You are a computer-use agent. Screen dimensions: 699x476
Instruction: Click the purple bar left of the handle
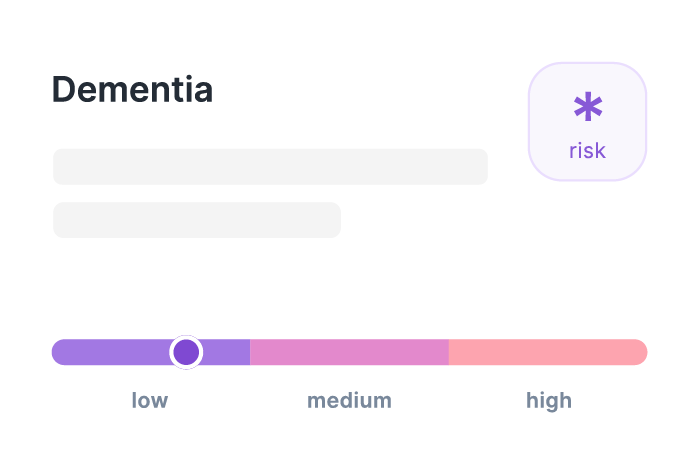tap(110, 352)
